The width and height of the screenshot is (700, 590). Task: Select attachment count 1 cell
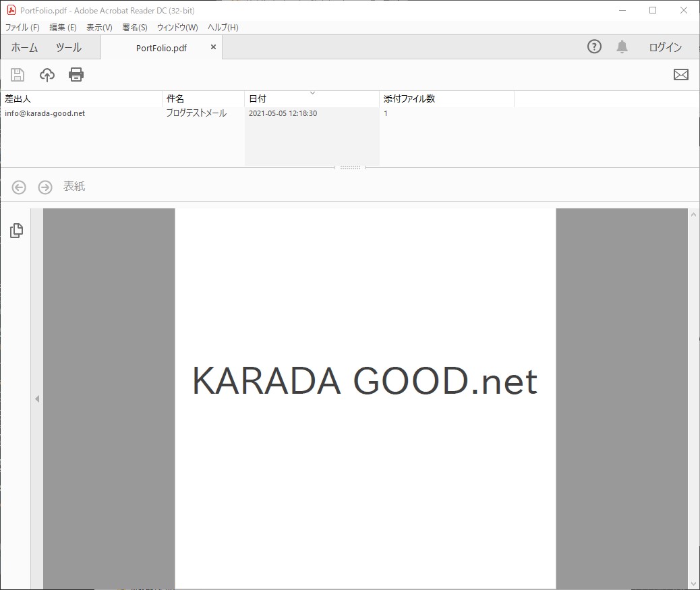pyautogui.click(x=386, y=113)
